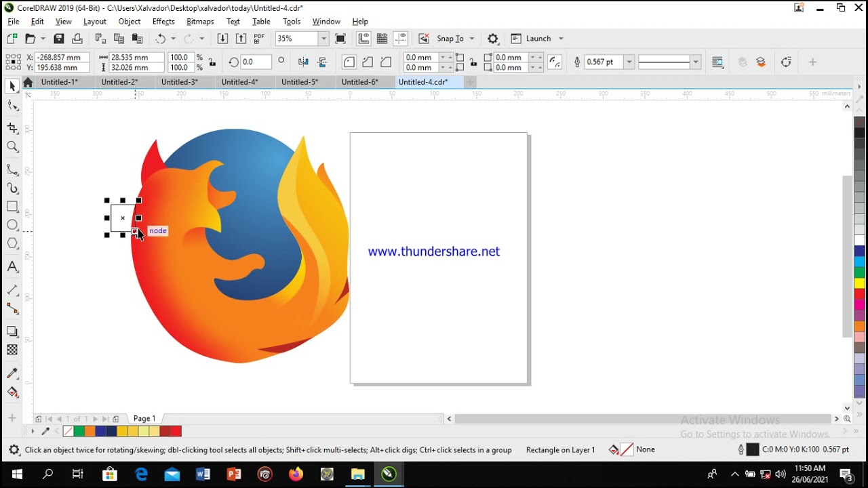Image resolution: width=868 pixels, height=488 pixels.
Task: Select the Parallel Dimension tool
Action: coord(12,289)
